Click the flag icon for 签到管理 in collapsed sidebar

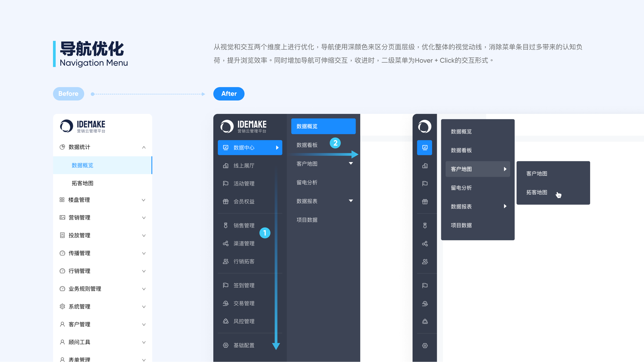click(x=425, y=285)
